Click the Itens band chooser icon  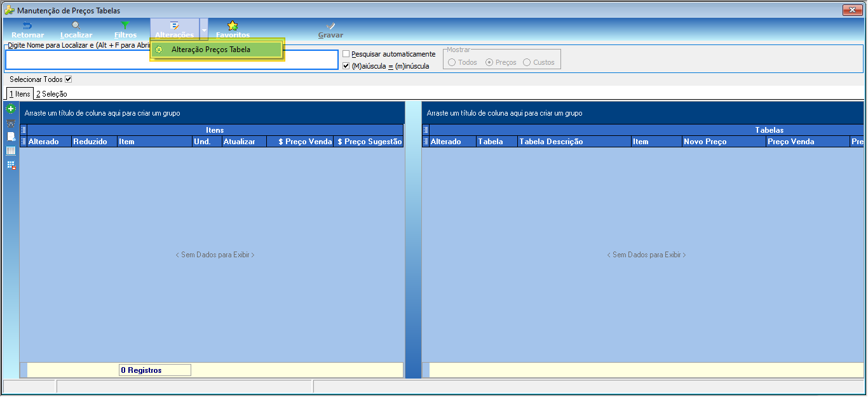[x=24, y=130]
